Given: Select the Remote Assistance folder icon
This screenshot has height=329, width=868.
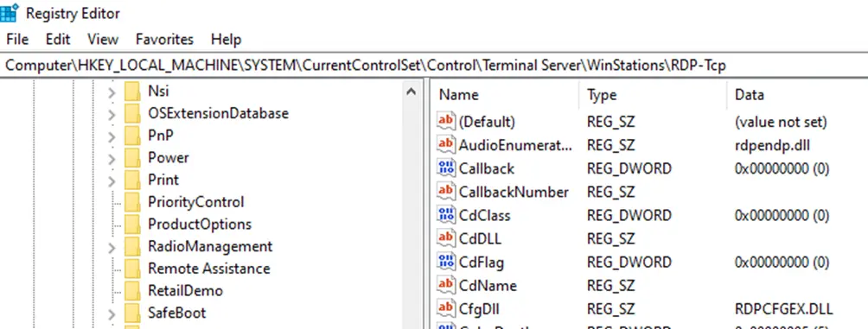Looking at the screenshot, I should (x=133, y=269).
